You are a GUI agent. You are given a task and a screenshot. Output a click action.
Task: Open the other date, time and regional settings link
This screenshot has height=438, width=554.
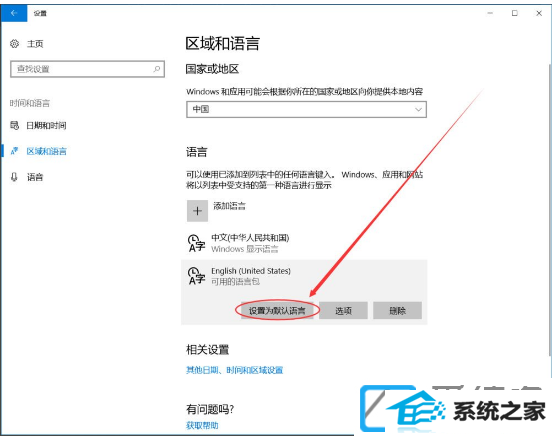pos(235,370)
